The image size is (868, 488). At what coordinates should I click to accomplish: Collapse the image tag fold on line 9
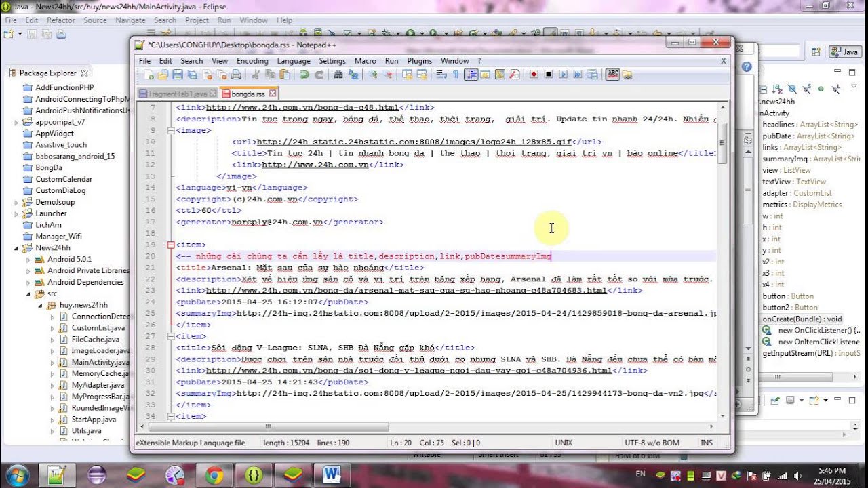pyautogui.click(x=170, y=130)
